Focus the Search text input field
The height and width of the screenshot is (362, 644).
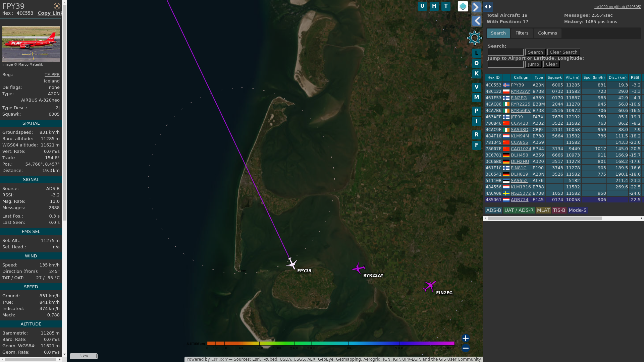click(x=505, y=52)
